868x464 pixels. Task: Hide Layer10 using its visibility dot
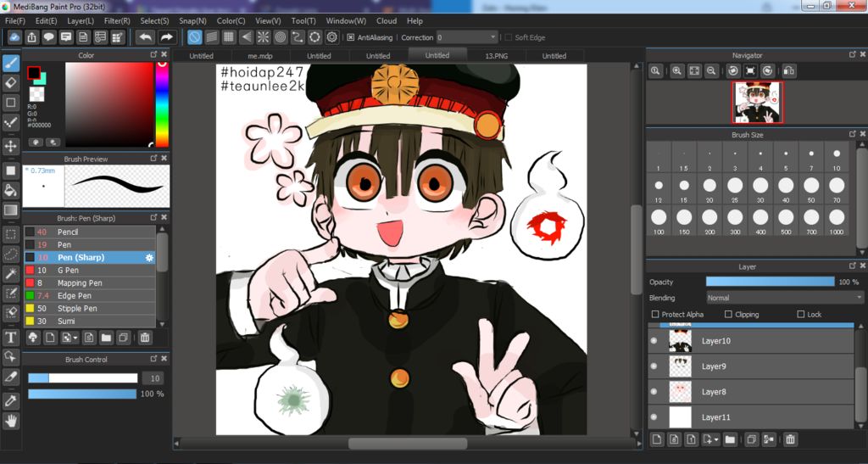[654, 341]
